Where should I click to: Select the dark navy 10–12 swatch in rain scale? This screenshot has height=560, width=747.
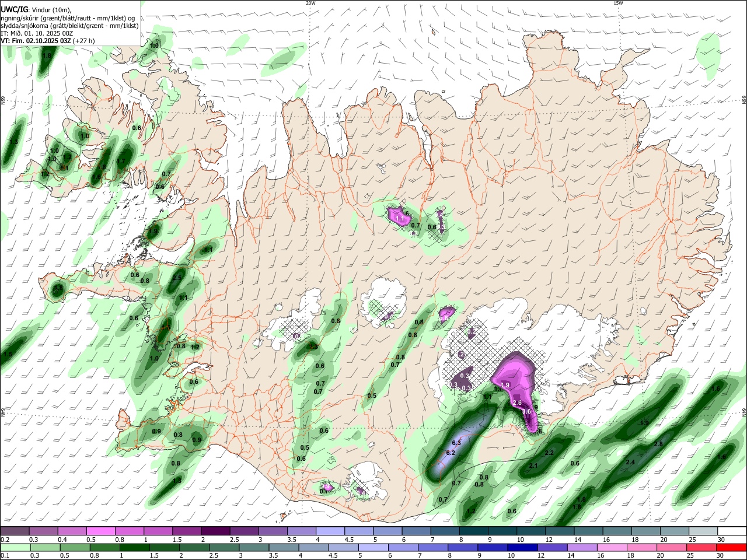521,547
